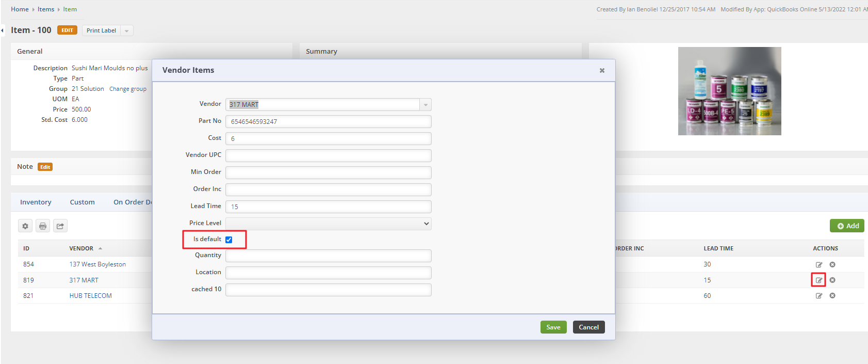Click the print table icon
The width and height of the screenshot is (868, 364).
[x=43, y=226]
